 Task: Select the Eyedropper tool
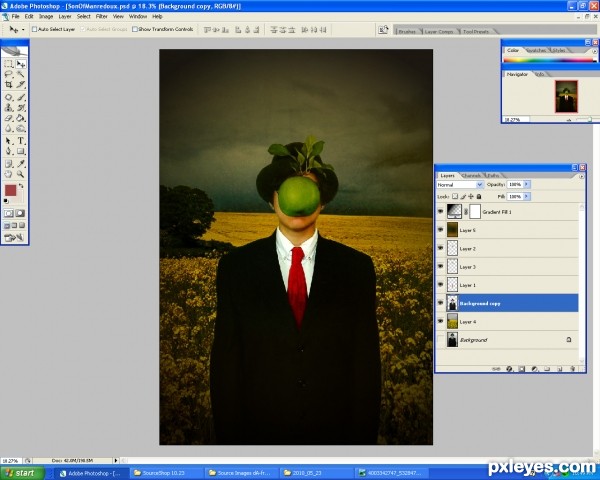[x=21, y=164]
